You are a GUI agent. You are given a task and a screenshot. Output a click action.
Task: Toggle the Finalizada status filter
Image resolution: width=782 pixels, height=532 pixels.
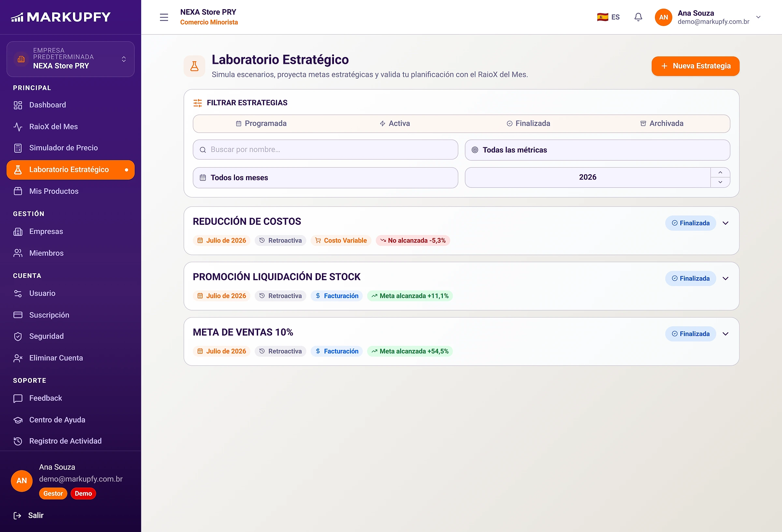(528, 123)
